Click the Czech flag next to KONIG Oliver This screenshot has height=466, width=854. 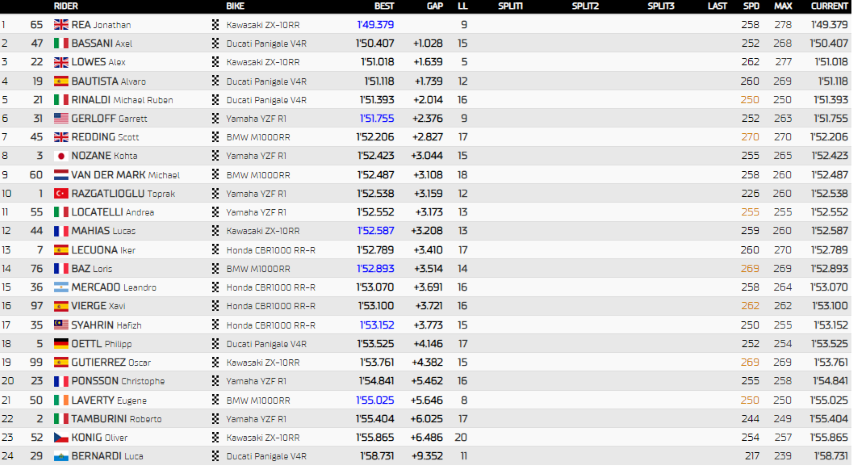[x=61, y=437]
